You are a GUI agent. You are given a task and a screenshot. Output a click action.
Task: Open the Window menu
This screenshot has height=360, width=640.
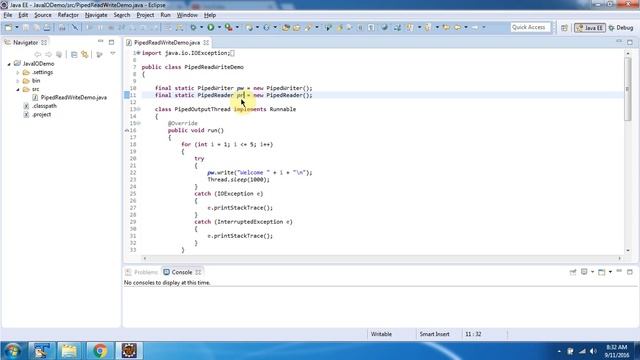pyautogui.click(x=187, y=15)
